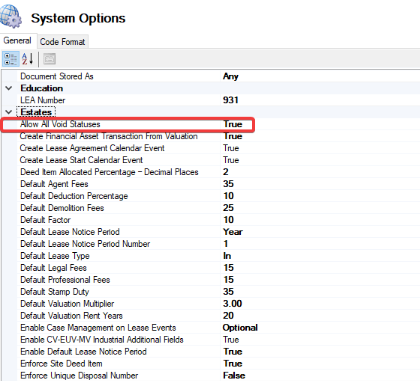The height and width of the screenshot is (381, 420).
Task: Select the Education category header
Action: (x=42, y=88)
